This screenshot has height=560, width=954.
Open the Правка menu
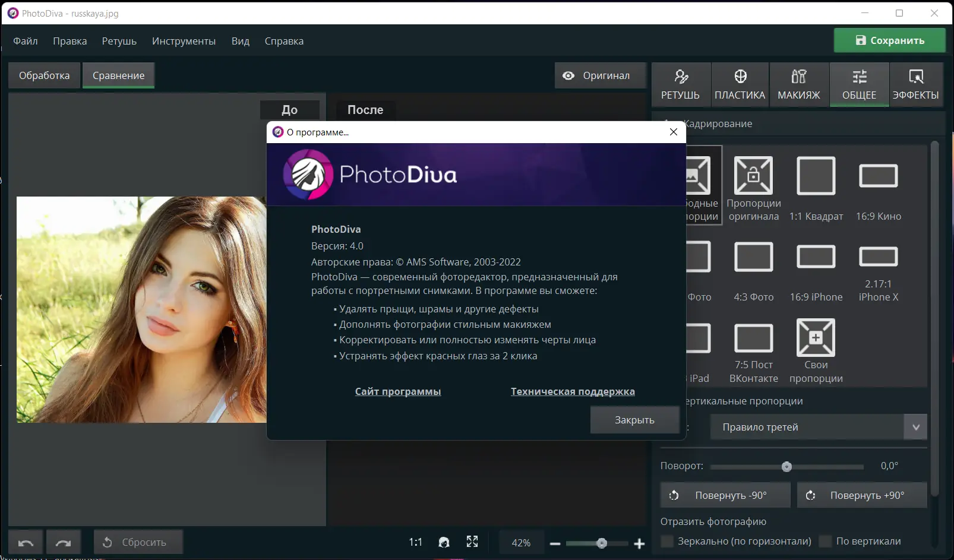tap(70, 41)
